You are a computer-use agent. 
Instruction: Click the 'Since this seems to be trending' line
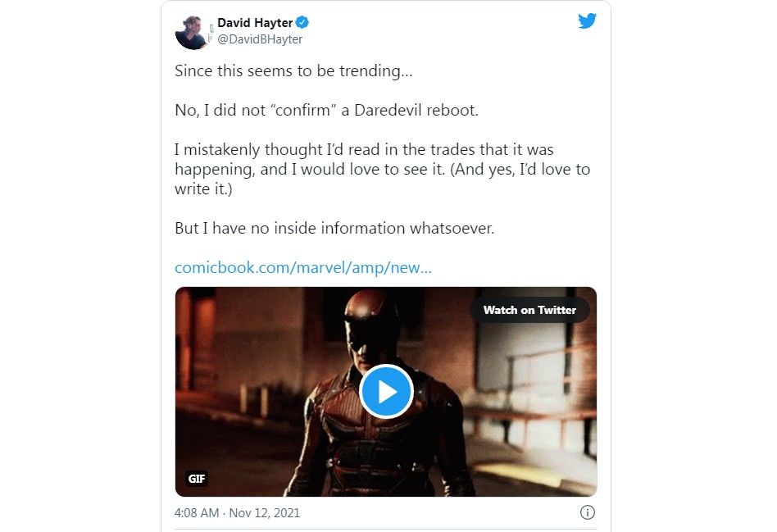tap(293, 70)
